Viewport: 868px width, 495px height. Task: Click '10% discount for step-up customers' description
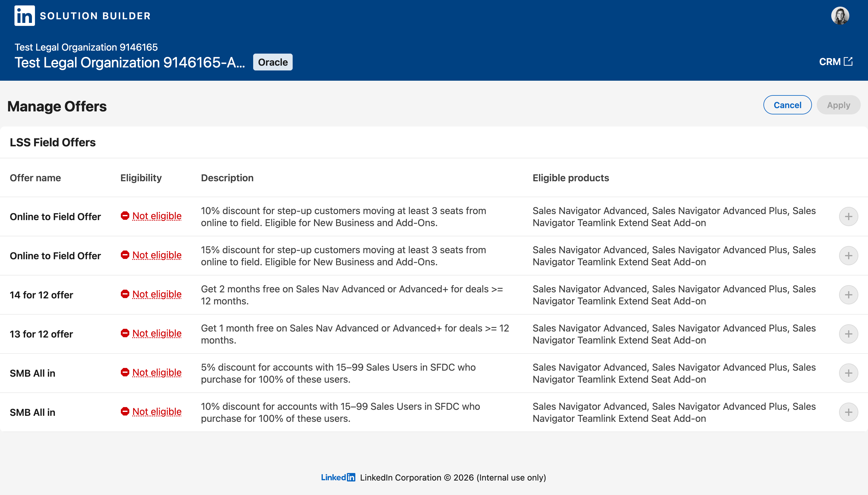coord(343,216)
